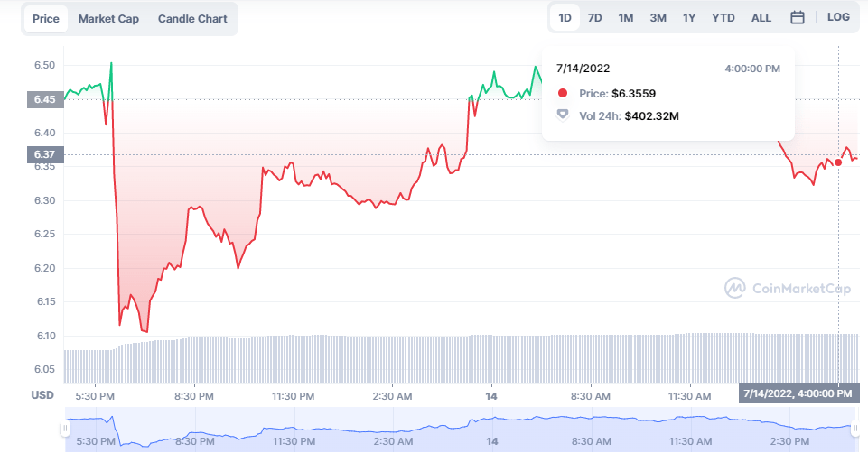This screenshot has height=462, width=868.
Task: Click the red data point on price line
Action: click(838, 162)
